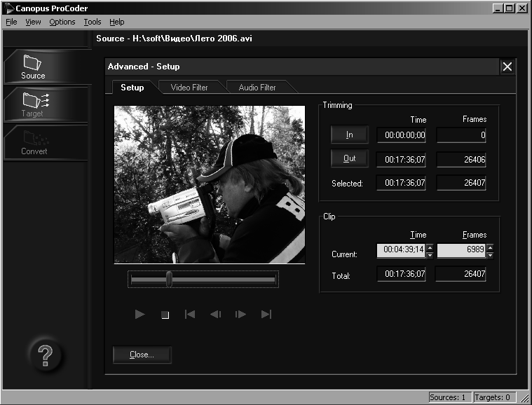This screenshot has height=405, width=532.
Task: Minimize the Canopus ProCoder window
Action: click(498, 8)
